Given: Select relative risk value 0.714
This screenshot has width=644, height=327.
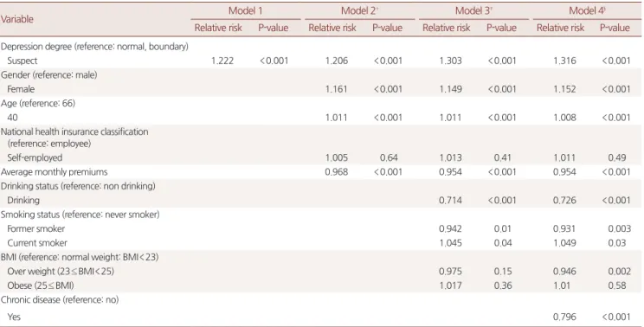Looking at the screenshot, I should 451,201.
